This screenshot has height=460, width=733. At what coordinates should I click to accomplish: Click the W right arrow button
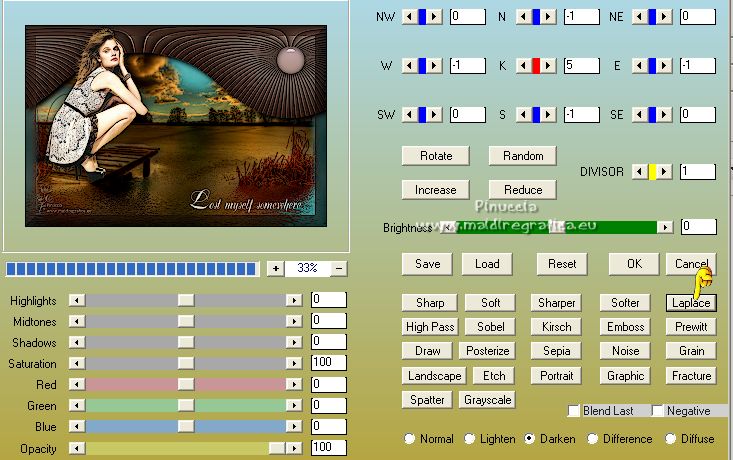(x=434, y=66)
